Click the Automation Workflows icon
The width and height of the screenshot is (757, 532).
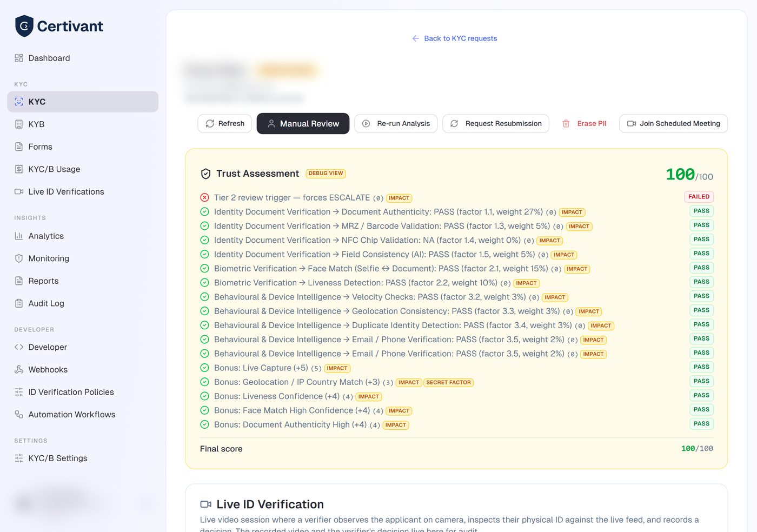click(19, 414)
